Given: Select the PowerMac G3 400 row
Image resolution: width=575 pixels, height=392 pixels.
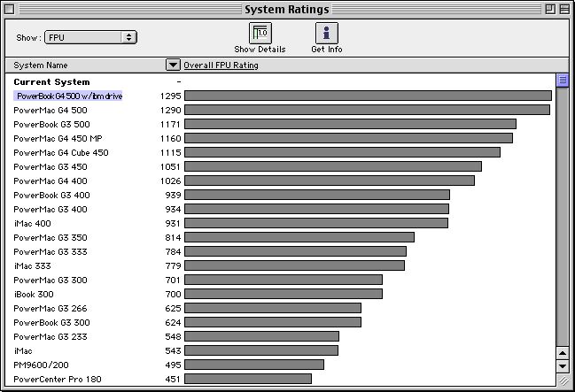Looking at the screenshot, I should point(281,209).
